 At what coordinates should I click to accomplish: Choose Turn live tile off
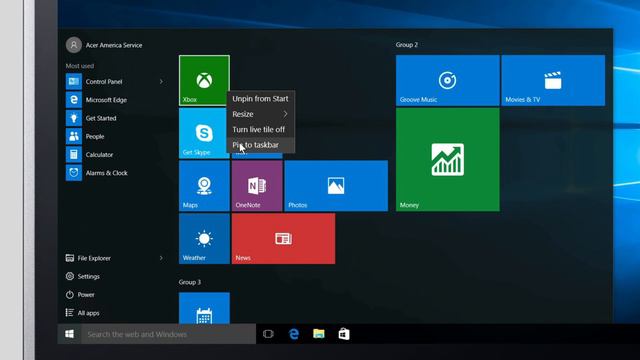click(x=260, y=129)
